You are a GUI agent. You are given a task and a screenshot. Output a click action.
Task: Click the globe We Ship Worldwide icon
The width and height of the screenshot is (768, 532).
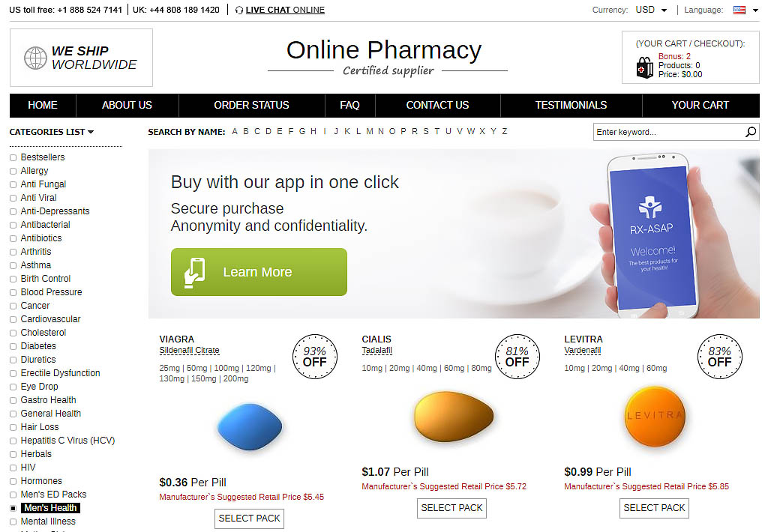[36, 58]
